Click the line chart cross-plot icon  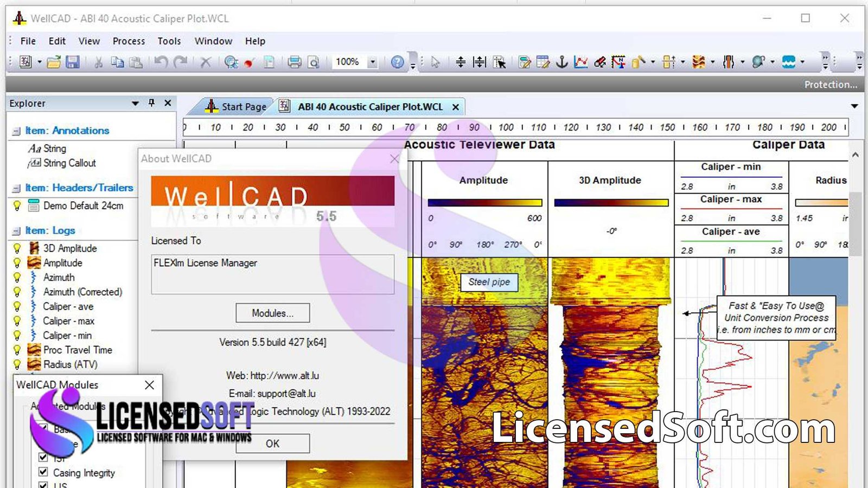581,62
